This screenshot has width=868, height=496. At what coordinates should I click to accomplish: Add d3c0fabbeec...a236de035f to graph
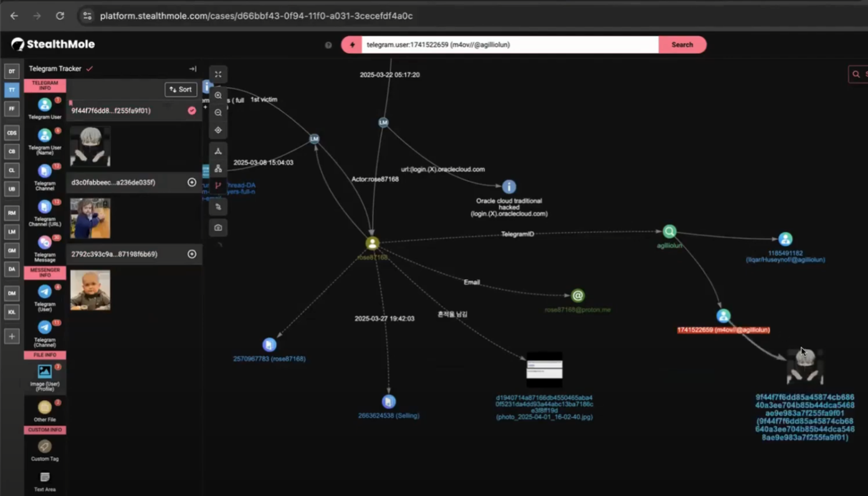click(192, 183)
